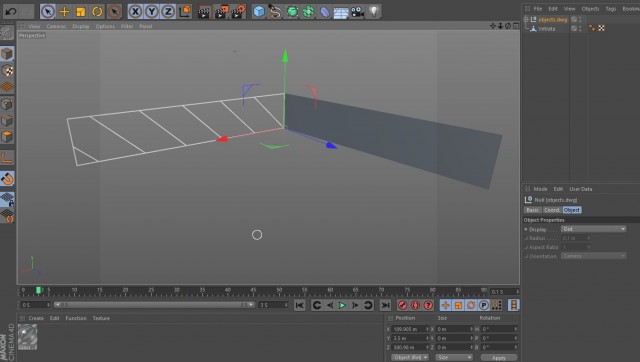This screenshot has width=640, height=362.
Task: Click the Radius value field
Action: [x=576, y=238]
